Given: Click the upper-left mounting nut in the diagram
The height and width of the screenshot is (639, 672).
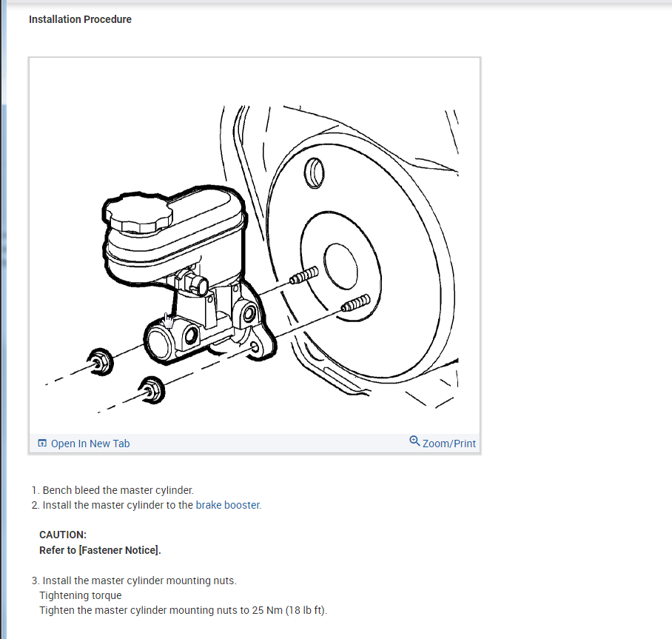Looking at the screenshot, I should 101,362.
